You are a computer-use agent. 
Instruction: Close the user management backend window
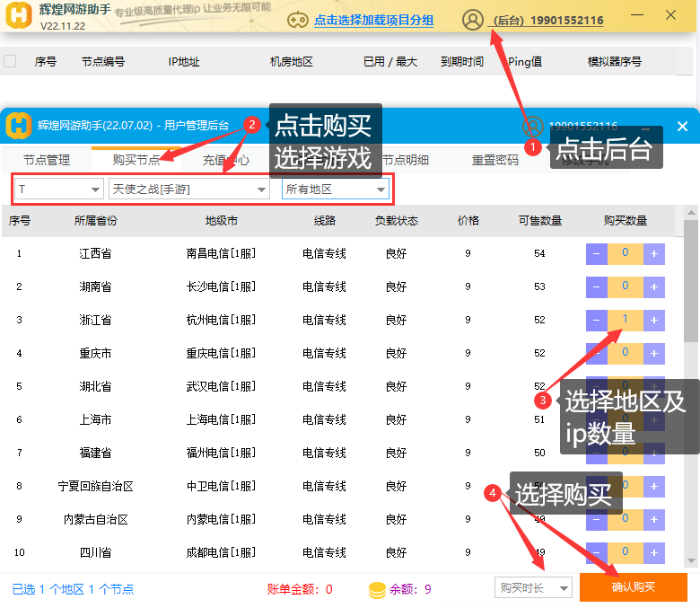682,127
